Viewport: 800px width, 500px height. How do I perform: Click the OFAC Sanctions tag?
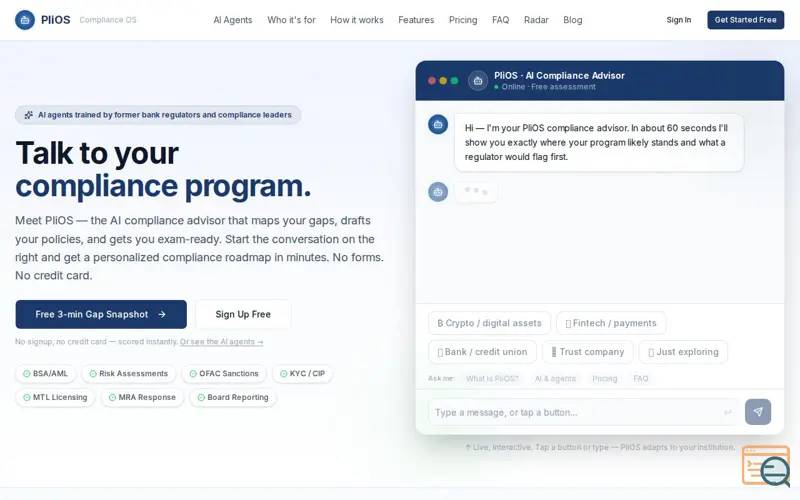pyautogui.click(x=224, y=373)
